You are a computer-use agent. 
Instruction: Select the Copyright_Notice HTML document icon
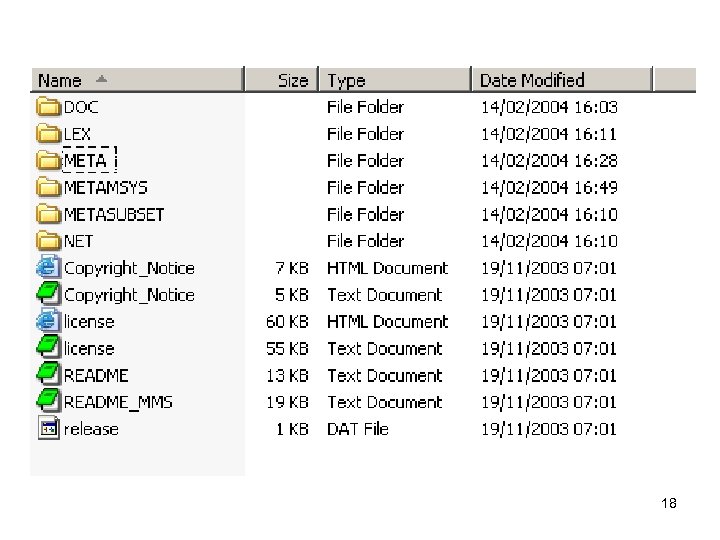point(48,268)
